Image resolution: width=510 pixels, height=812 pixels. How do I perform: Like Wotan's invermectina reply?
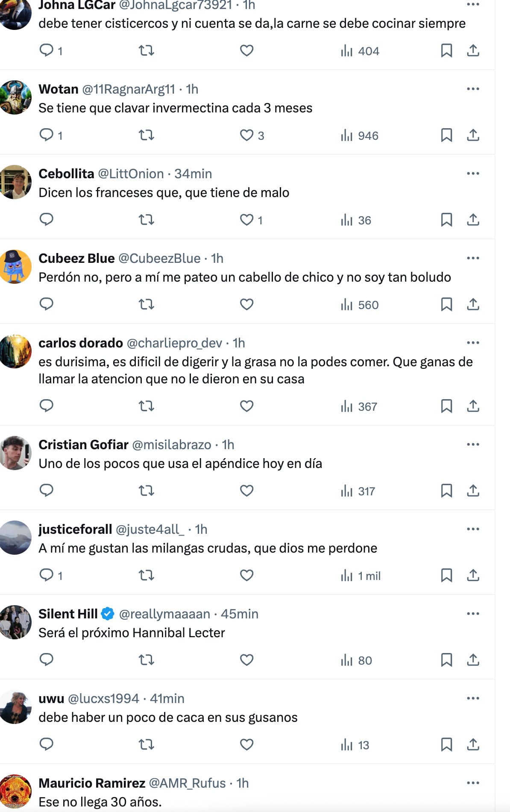pos(247,135)
